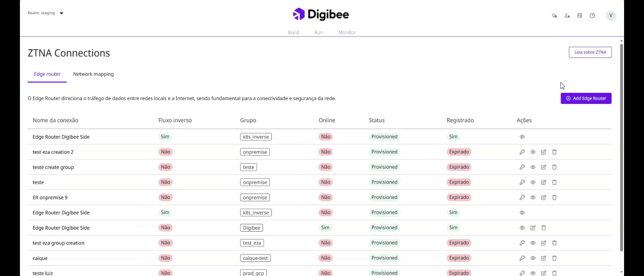
Task: Edit the test eza creation 2 connection
Action: pyautogui.click(x=544, y=152)
